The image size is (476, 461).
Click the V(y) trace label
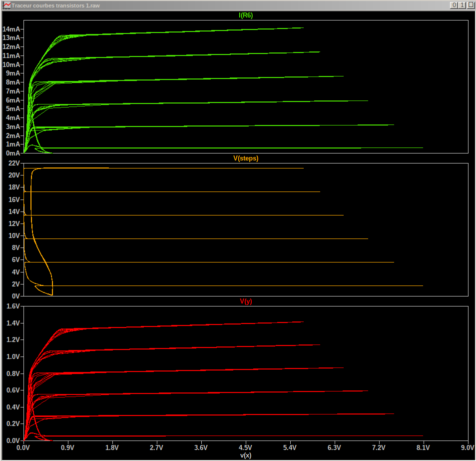pos(246,301)
